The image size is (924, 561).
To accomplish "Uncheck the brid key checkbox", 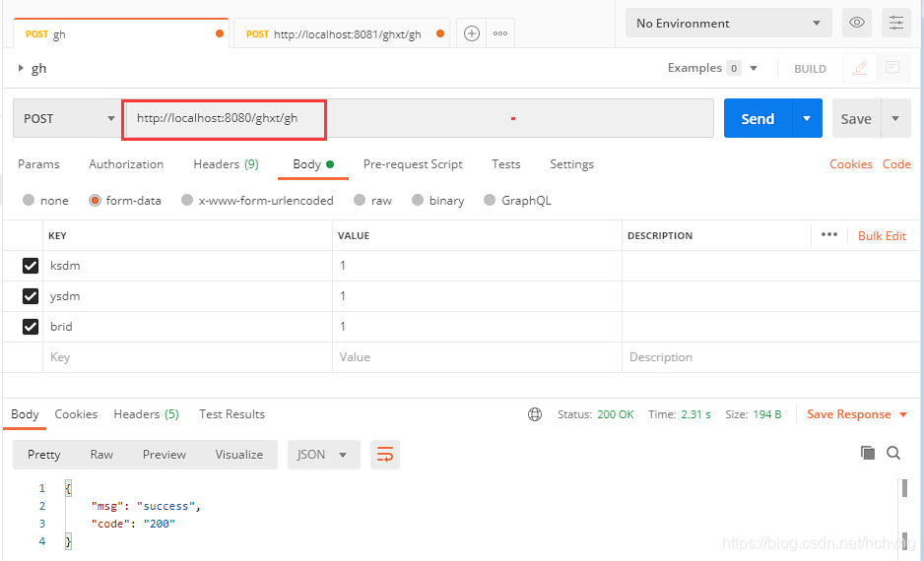I will pos(31,326).
